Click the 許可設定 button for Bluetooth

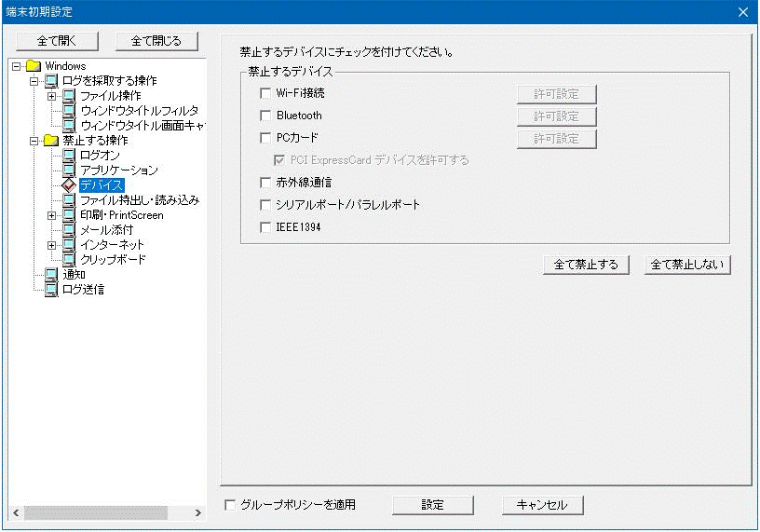[556, 116]
